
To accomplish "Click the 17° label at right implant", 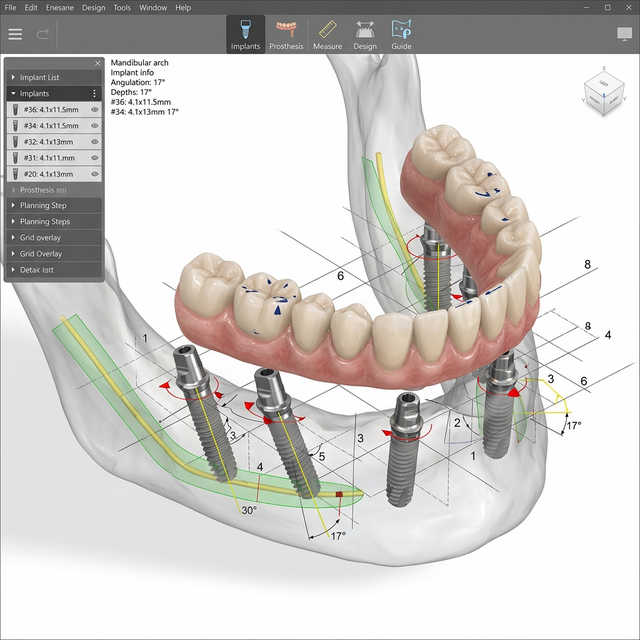I will (574, 426).
